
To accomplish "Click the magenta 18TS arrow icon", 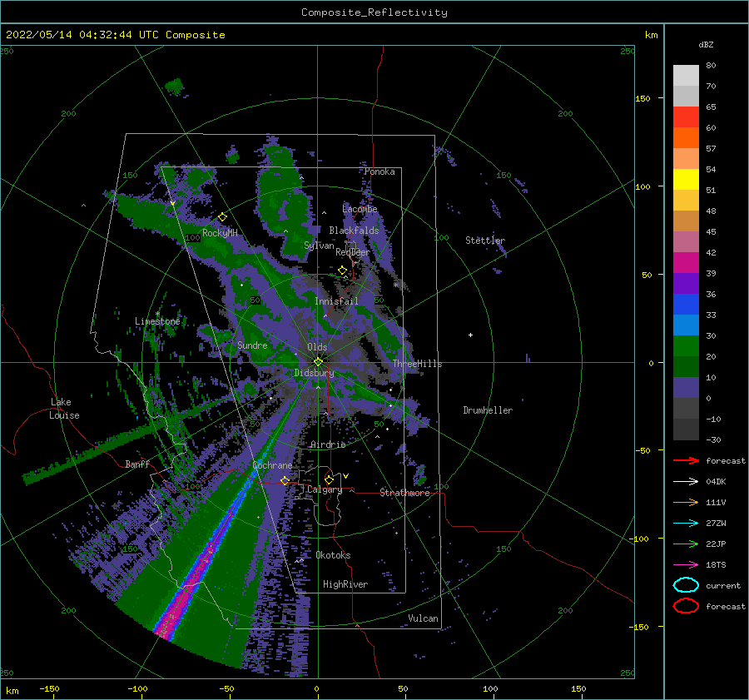I will pos(686,565).
